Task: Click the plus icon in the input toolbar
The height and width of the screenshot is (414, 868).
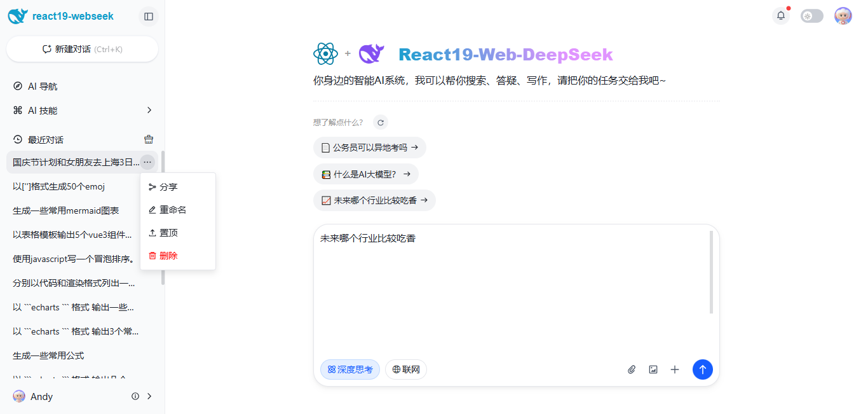Action: coord(675,369)
